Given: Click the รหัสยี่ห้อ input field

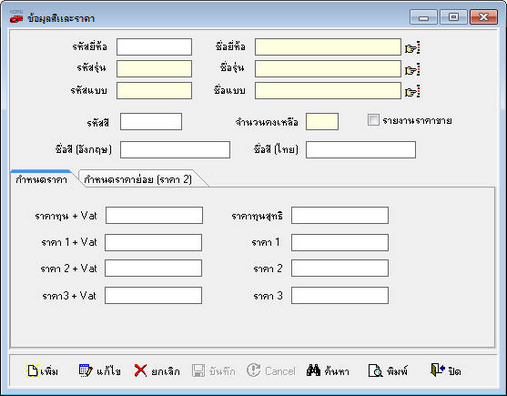Looking at the screenshot, I should coord(154,47).
